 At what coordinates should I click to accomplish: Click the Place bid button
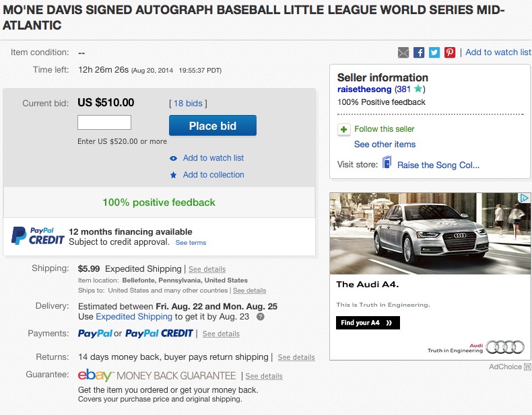(x=213, y=126)
